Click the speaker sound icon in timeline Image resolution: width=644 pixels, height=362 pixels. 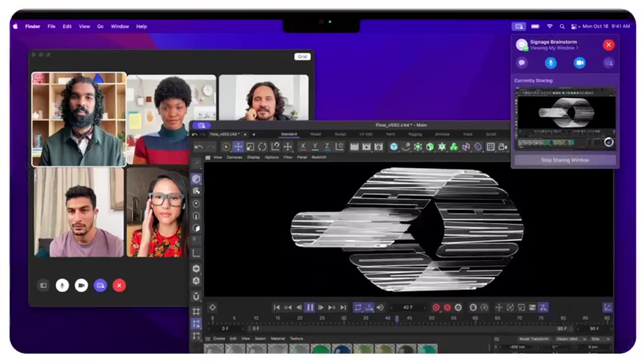pyautogui.click(x=380, y=307)
